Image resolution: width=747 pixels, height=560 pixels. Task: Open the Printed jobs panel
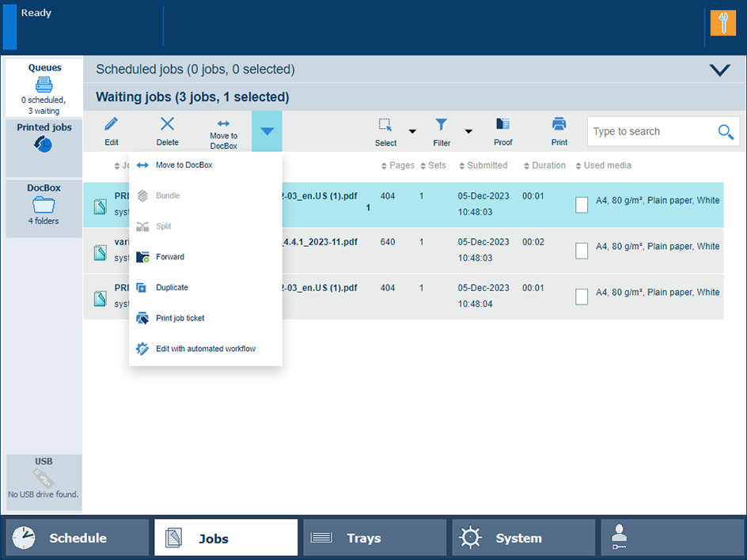(44, 139)
